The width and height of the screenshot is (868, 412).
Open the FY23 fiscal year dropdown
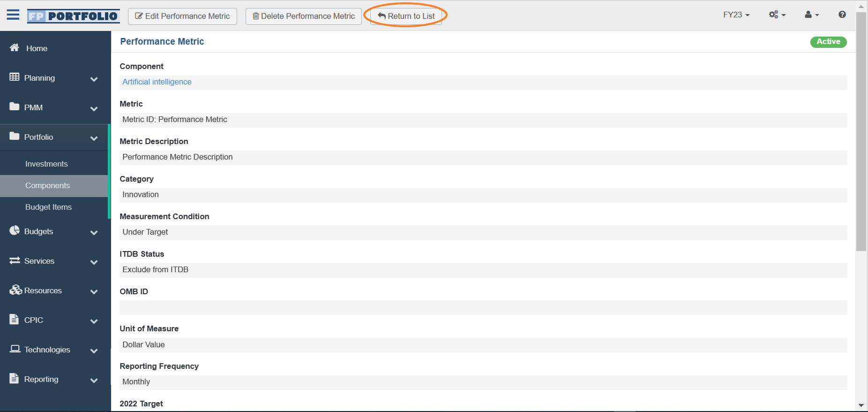click(x=736, y=15)
